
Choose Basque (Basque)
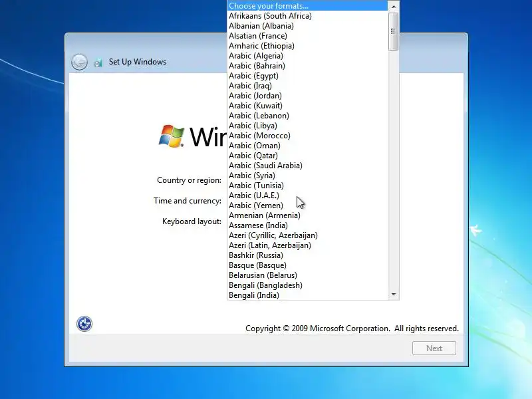click(307, 265)
